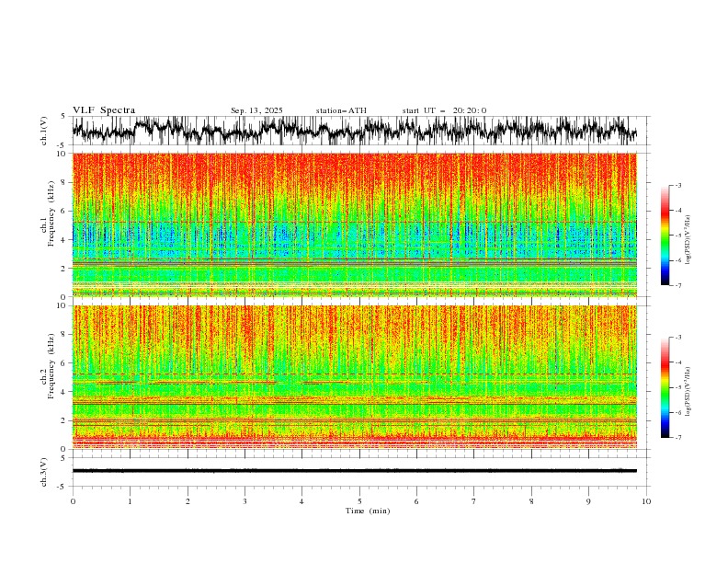Select the date 'Sep. 13, 2025'

tap(256, 110)
